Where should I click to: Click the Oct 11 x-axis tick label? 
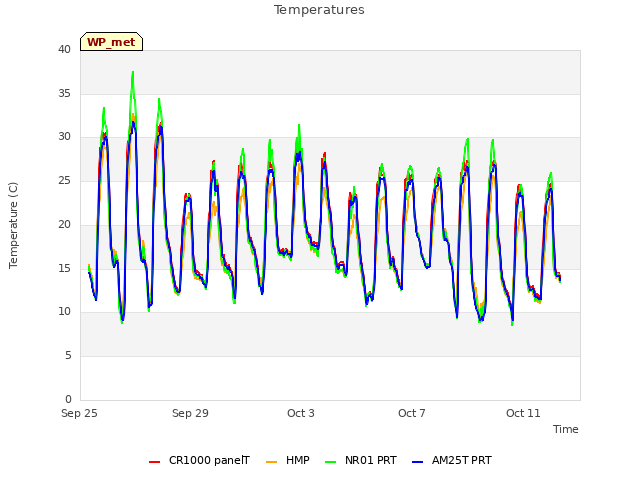523,413
